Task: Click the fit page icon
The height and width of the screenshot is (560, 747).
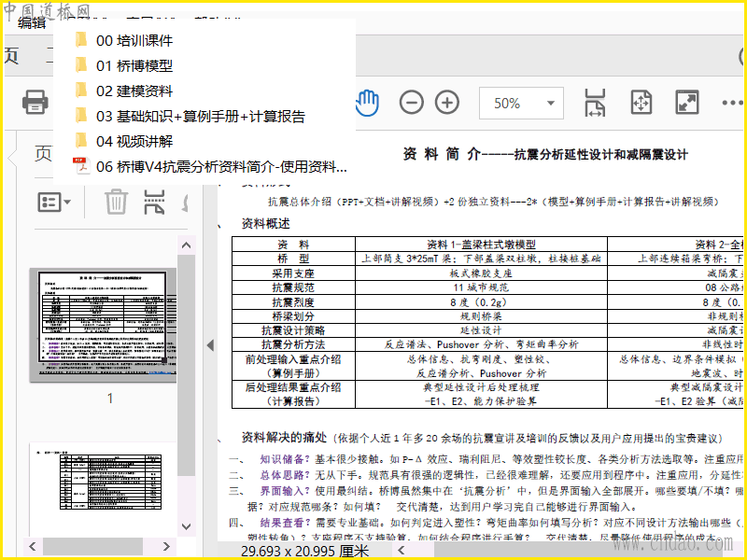Action: pyautogui.click(x=641, y=103)
